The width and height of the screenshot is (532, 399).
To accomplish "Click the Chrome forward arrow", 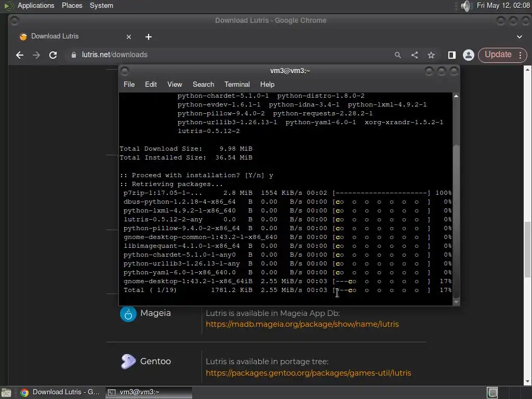I will click(36, 55).
